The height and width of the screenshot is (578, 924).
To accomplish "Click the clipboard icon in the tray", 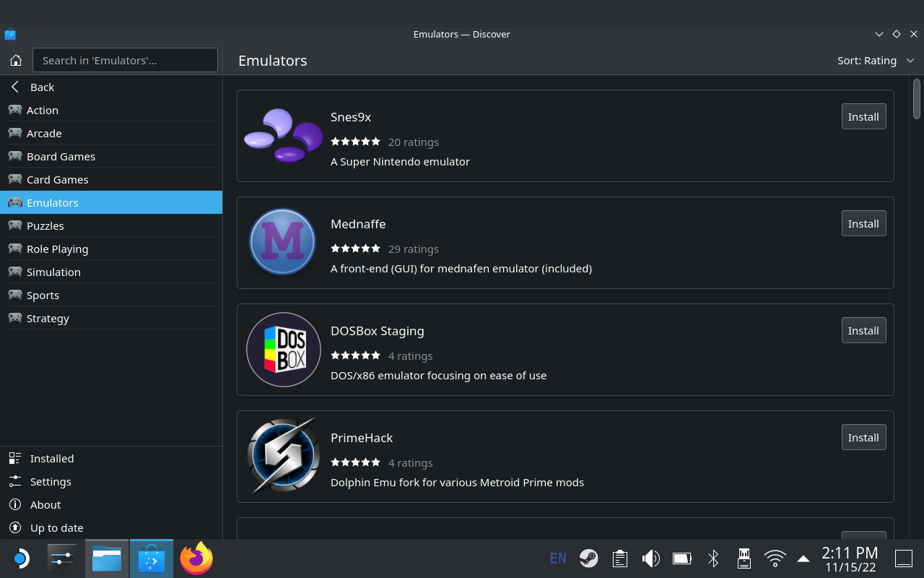I will click(619, 558).
